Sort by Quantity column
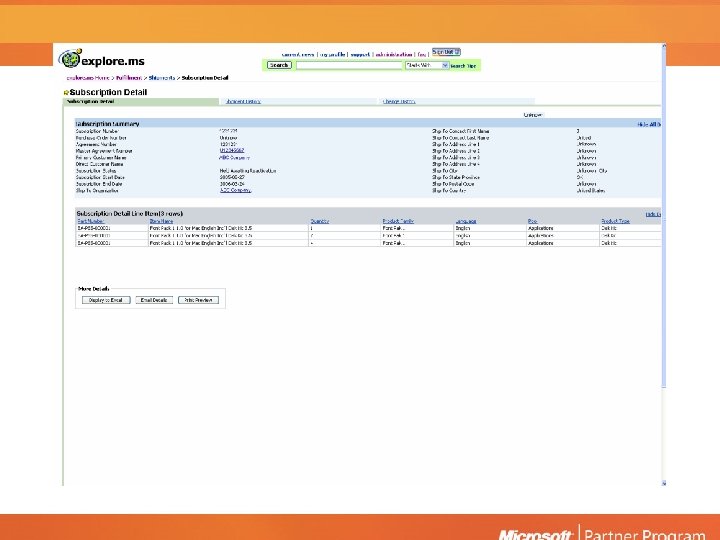This screenshot has width=720, height=540. pyautogui.click(x=320, y=221)
